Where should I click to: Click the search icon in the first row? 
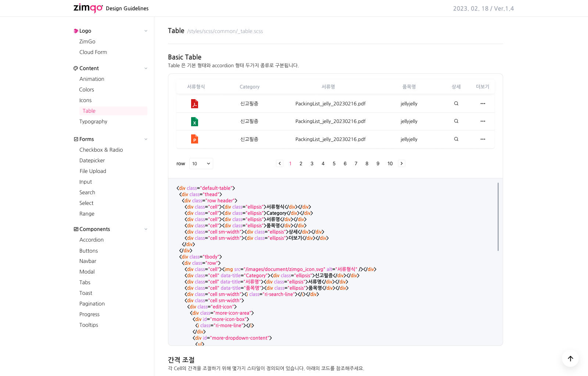click(x=456, y=104)
